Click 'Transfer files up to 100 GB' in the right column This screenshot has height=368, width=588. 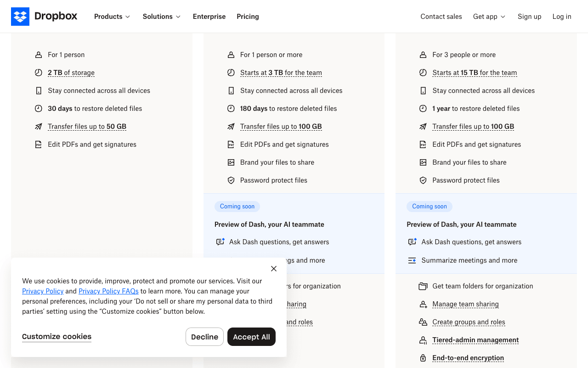(x=473, y=126)
